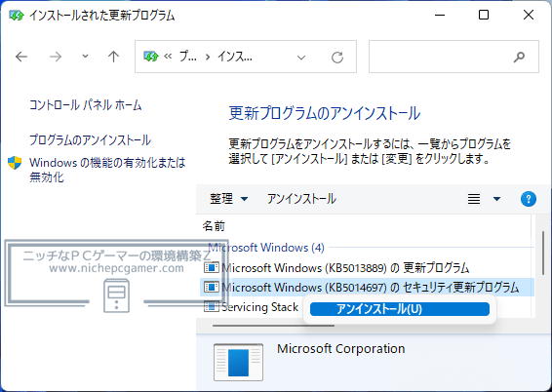552x392 pixels.
Task: Click the KB5013889 update item icon
Action: point(211,267)
